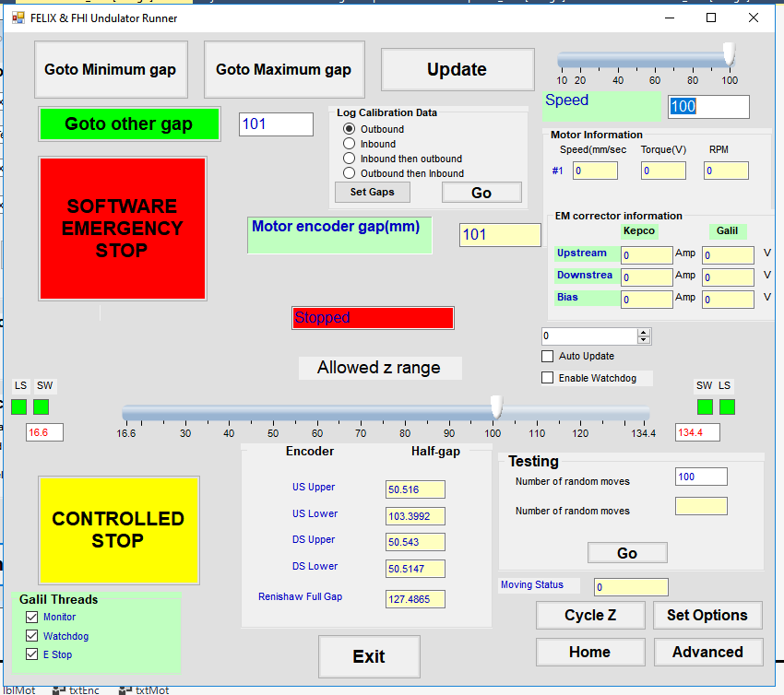
Task: Click the green Goto other gap button
Action: (x=129, y=124)
